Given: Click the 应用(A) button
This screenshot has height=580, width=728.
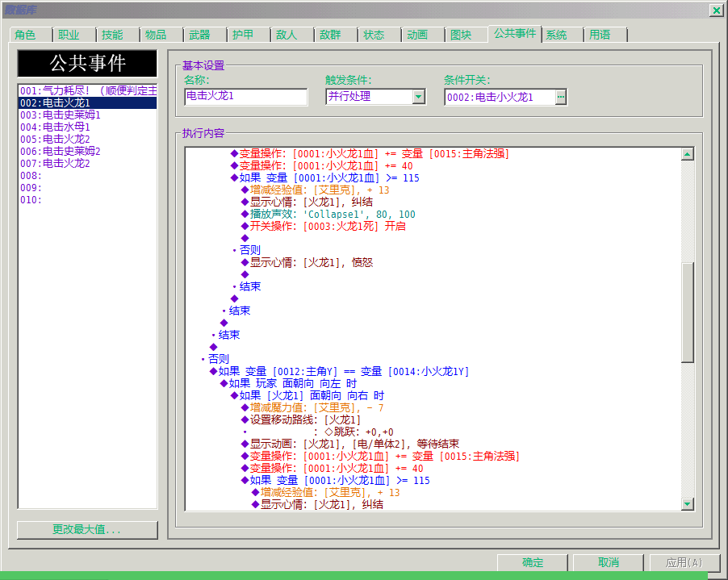Looking at the screenshot, I should (x=684, y=563).
